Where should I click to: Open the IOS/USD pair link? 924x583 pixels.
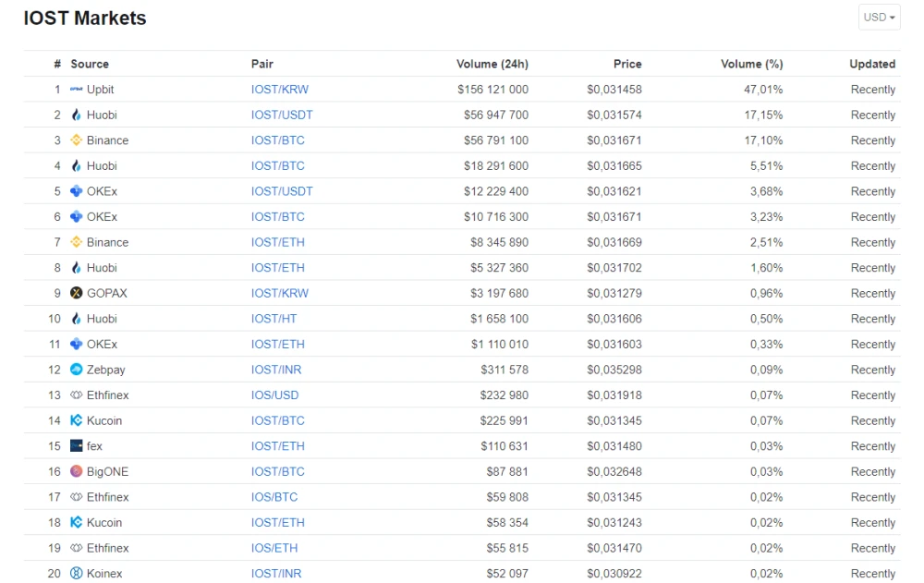tap(274, 395)
